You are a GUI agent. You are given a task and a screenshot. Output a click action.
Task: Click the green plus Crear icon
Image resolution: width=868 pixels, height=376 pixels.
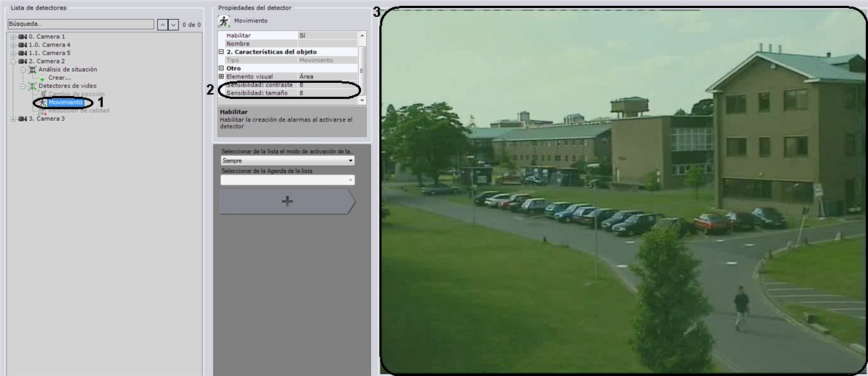pyautogui.click(x=43, y=78)
